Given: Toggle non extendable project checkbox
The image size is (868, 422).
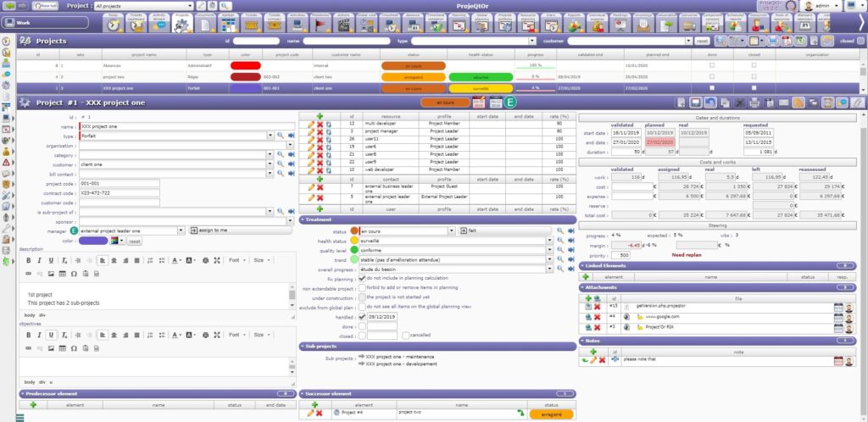Looking at the screenshot, I should [x=362, y=287].
